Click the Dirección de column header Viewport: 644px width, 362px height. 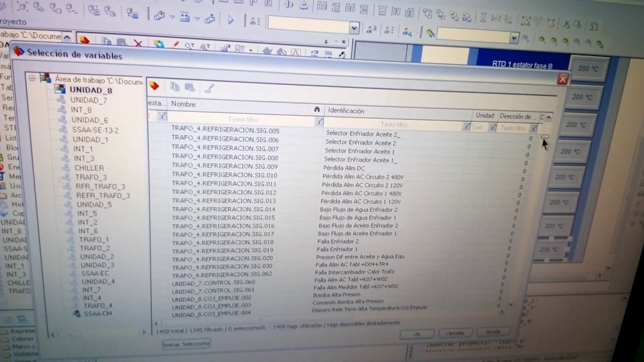pyautogui.click(x=518, y=116)
